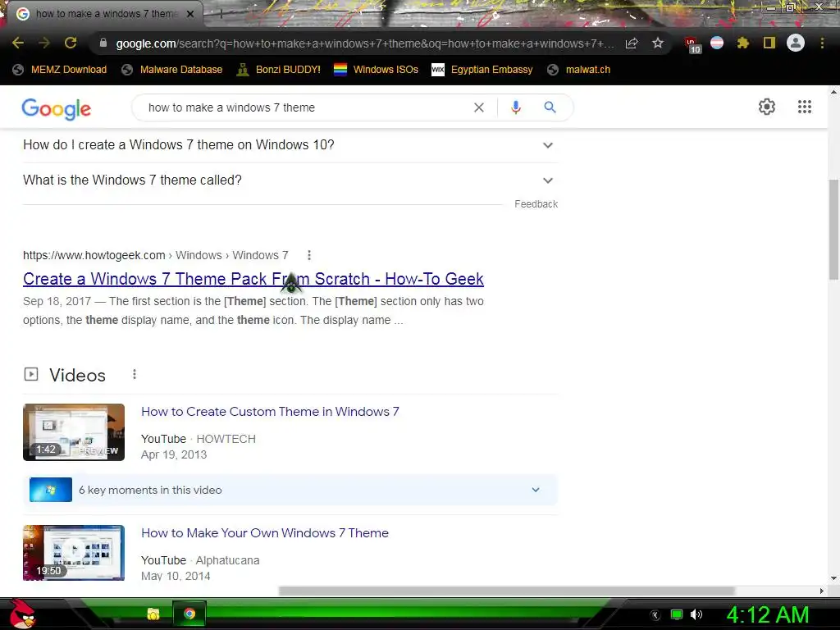Viewport: 840px width, 630px height.
Task: Open 'How to Make Your Own Windows 7 Theme'
Action: (265, 533)
